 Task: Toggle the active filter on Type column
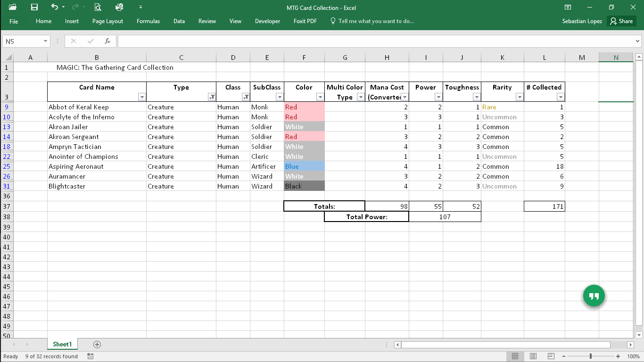point(212,97)
